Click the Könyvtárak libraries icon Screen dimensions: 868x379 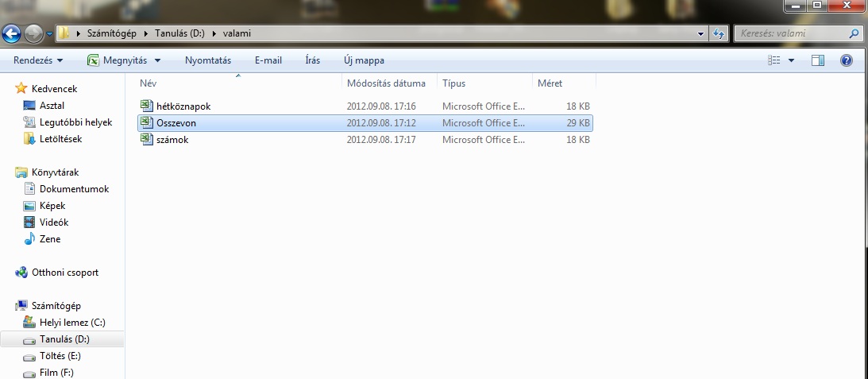(21, 172)
